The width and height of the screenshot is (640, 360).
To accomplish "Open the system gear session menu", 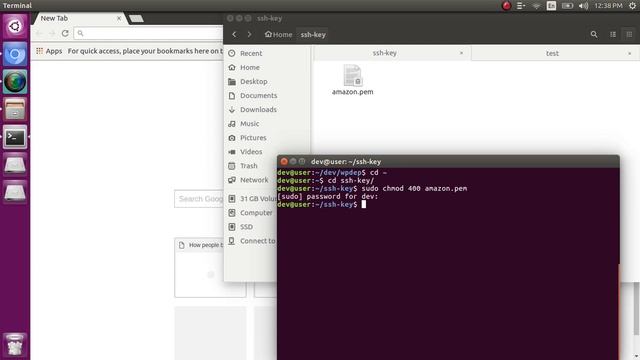I will tap(632, 6).
